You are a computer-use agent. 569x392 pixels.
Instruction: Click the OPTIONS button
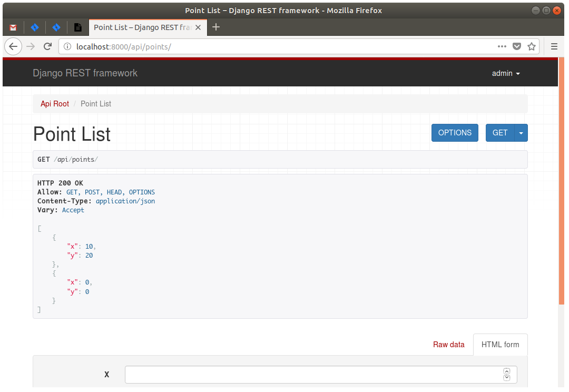point(455,133)
